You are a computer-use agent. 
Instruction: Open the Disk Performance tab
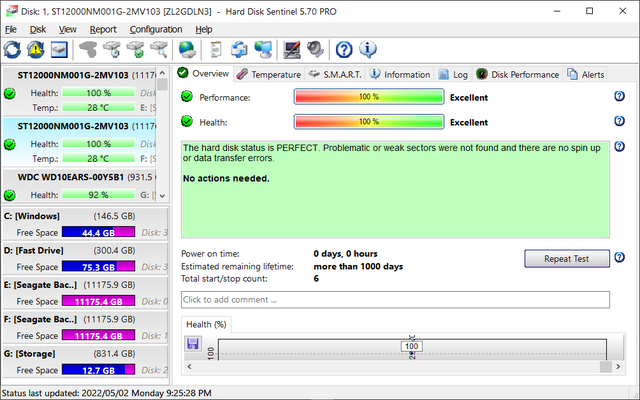pyautogui.click(x=518, y=74)
